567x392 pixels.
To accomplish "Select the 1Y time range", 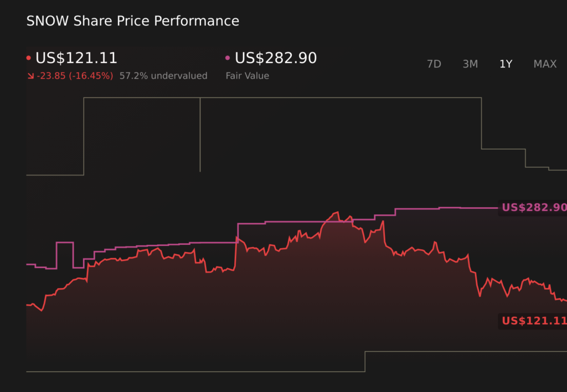I will tap(506, 64).
